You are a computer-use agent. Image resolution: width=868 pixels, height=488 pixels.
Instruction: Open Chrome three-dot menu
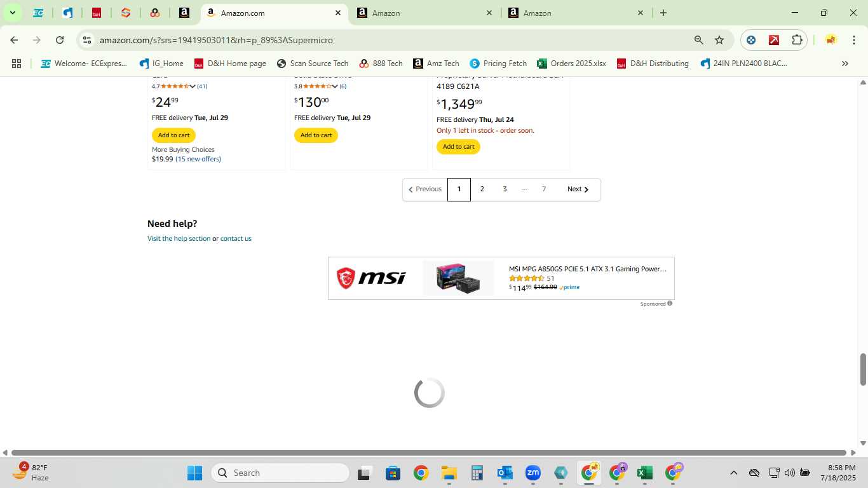[853, 40]
